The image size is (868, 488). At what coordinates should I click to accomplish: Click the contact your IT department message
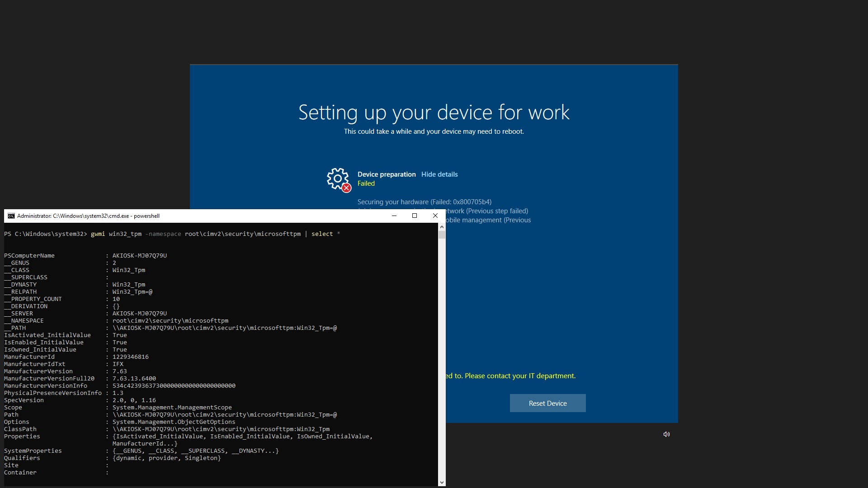pyautogui.click(x=511, y=376)
